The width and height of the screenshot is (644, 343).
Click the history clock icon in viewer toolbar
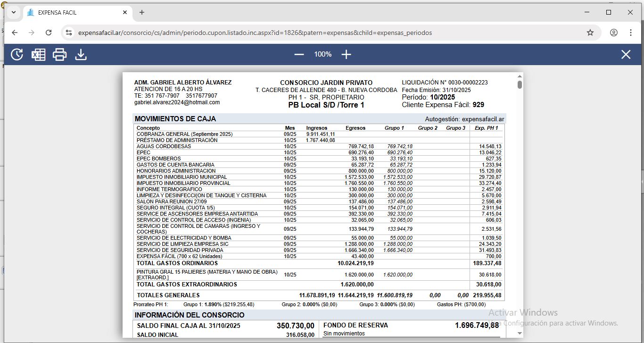pos(17,55)
